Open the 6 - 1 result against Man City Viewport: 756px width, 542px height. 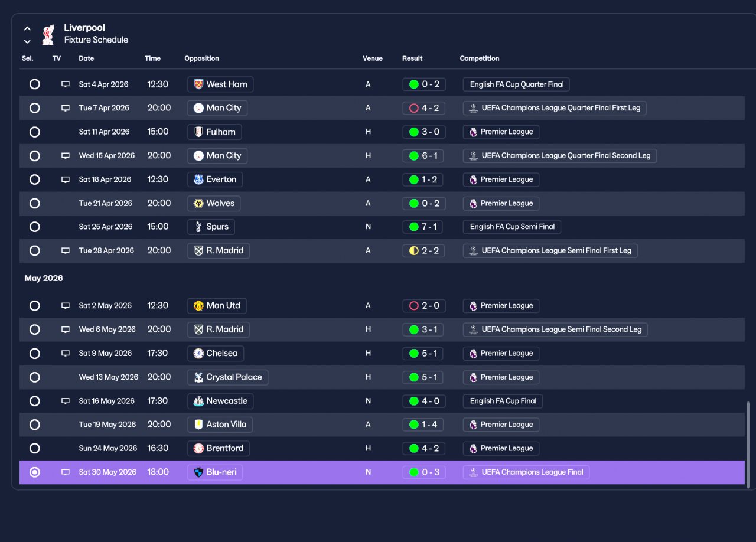(424, 156)
